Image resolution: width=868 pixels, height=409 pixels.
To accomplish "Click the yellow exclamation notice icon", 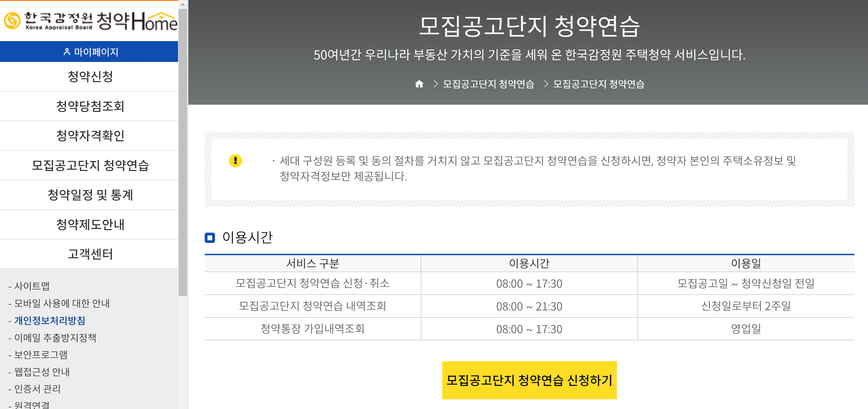I will click(x=235, y=160).
